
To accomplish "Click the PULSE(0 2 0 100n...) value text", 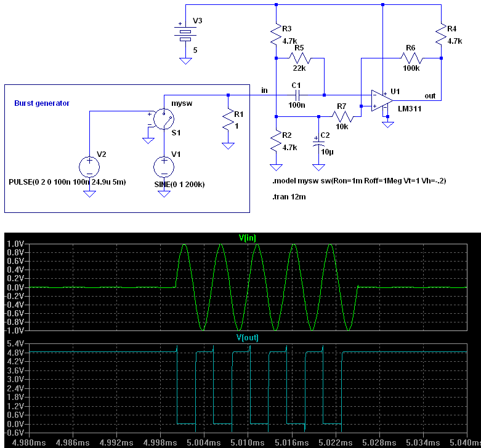I will pyautogui.click(x=67, y=182).
